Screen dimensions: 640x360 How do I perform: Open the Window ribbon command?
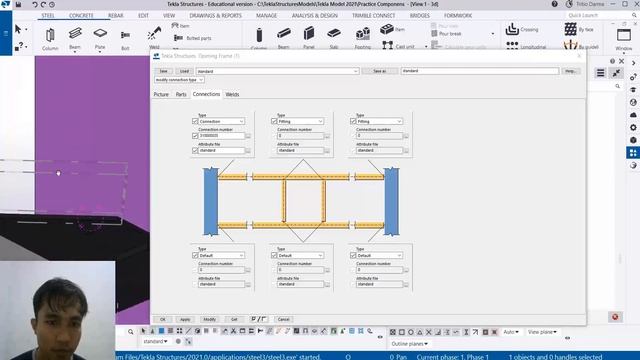click(624, 40)
